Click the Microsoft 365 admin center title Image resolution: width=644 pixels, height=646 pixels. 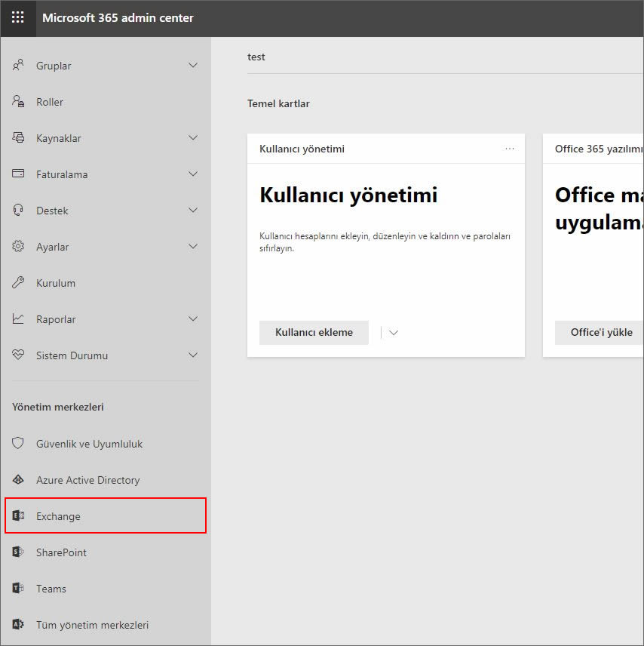pos(118,17)
